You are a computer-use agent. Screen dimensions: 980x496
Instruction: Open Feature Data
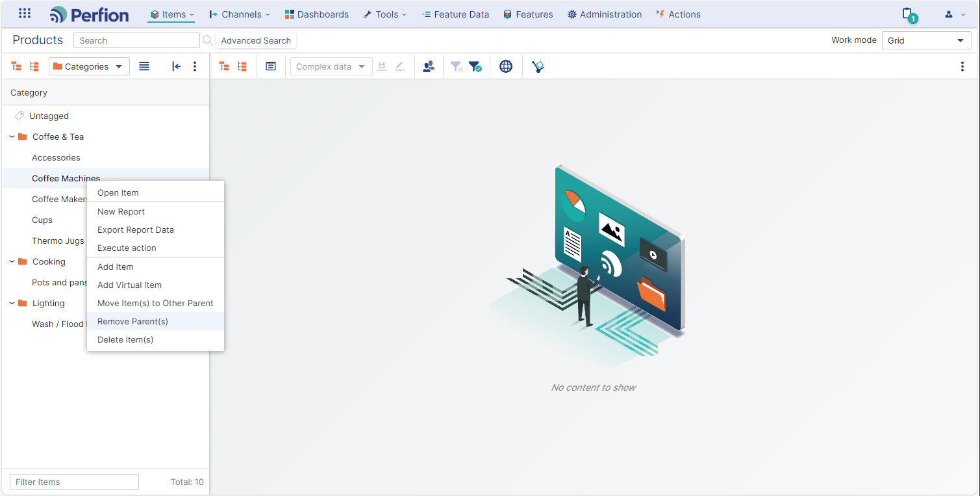(455, 14)
